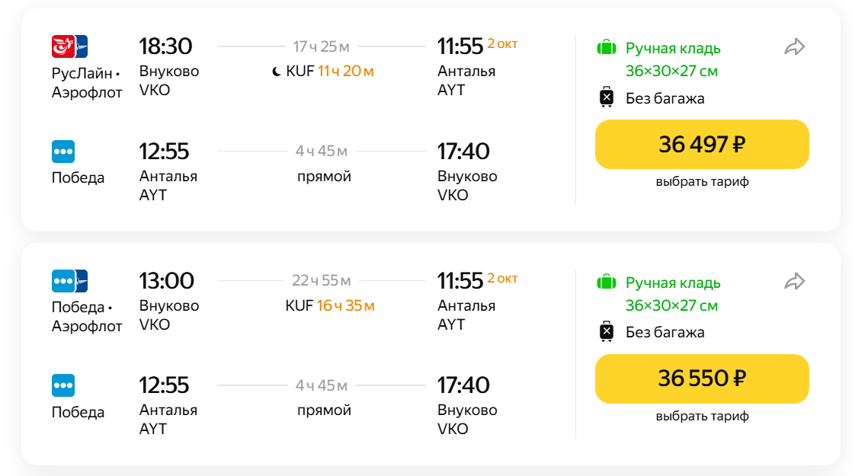Click the 18:30 Внуково departure time

pyautogui.click(x=165, y=46)
